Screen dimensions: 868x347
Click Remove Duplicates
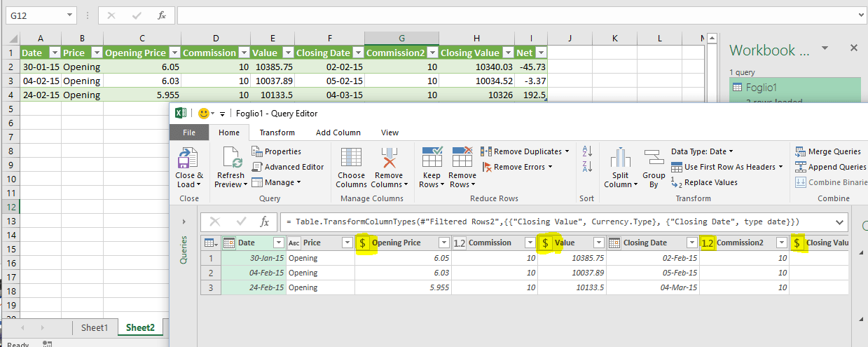click(x=525, y=151)
